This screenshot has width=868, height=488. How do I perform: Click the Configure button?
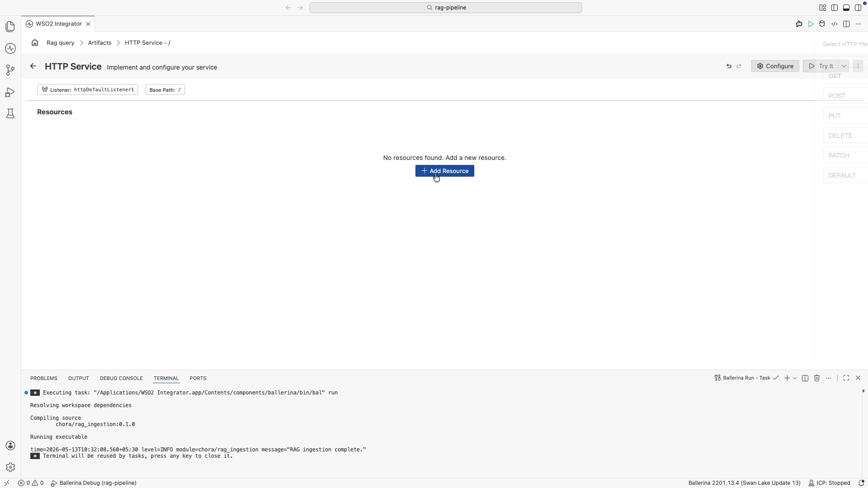[x=775, y=66]
